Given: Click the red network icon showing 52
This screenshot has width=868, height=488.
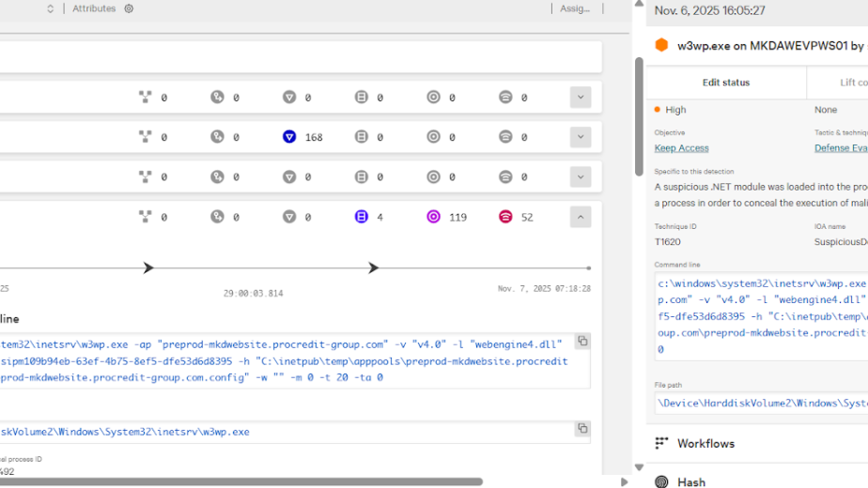Looking at the screenshot, I should pyautogui.click(x=505, y=217).
